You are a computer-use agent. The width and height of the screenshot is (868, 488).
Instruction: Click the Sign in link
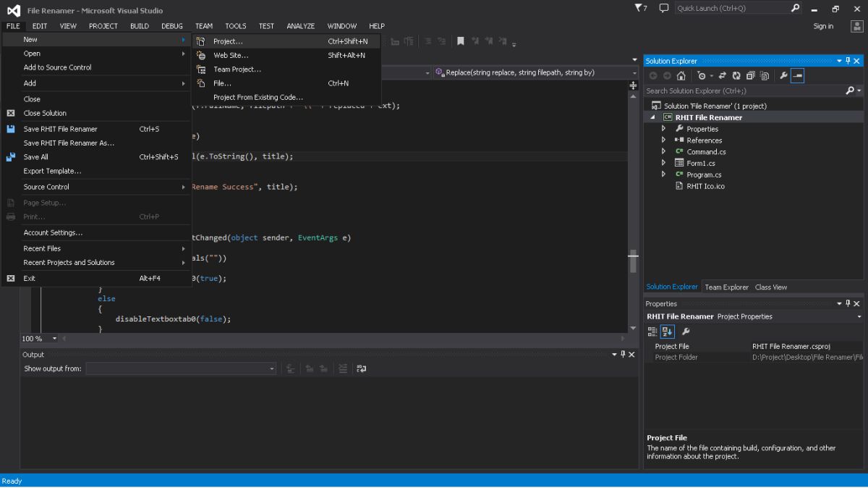coord(823,26)
